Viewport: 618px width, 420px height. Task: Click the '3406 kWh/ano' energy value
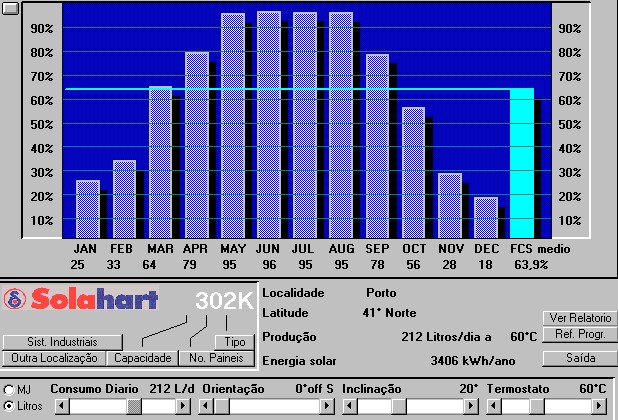click(x=473, y=361)
